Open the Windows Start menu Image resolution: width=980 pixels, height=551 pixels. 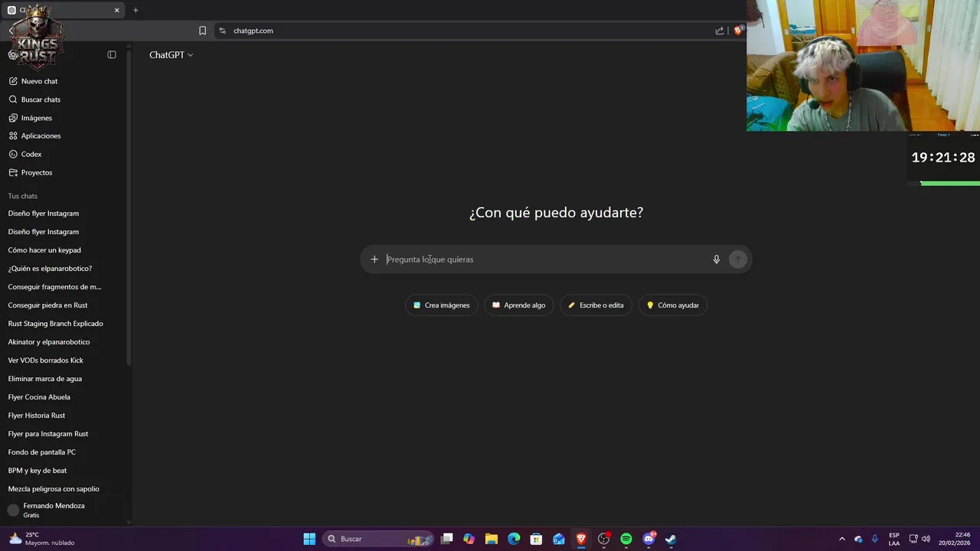pyautogui.click(x=309, y=539)
